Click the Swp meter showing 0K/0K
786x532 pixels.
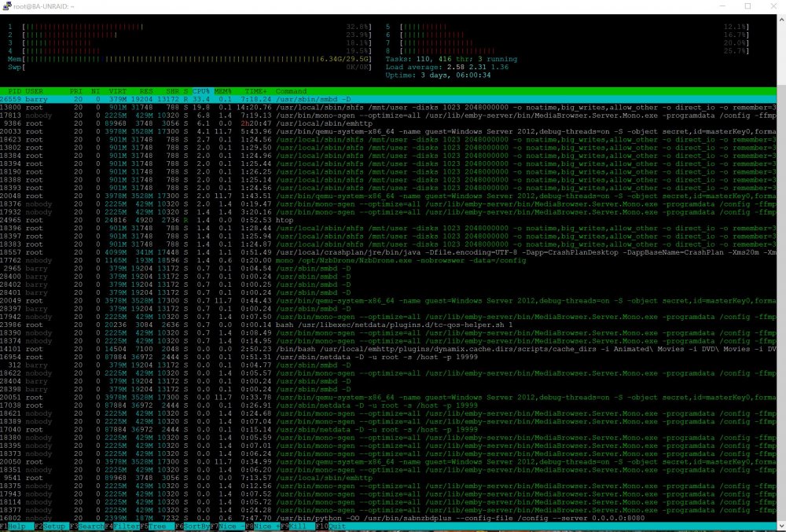point(189,67)
